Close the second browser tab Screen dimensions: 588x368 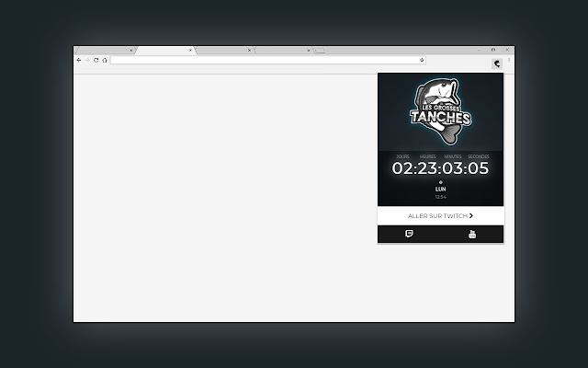[x=190, y=51]
